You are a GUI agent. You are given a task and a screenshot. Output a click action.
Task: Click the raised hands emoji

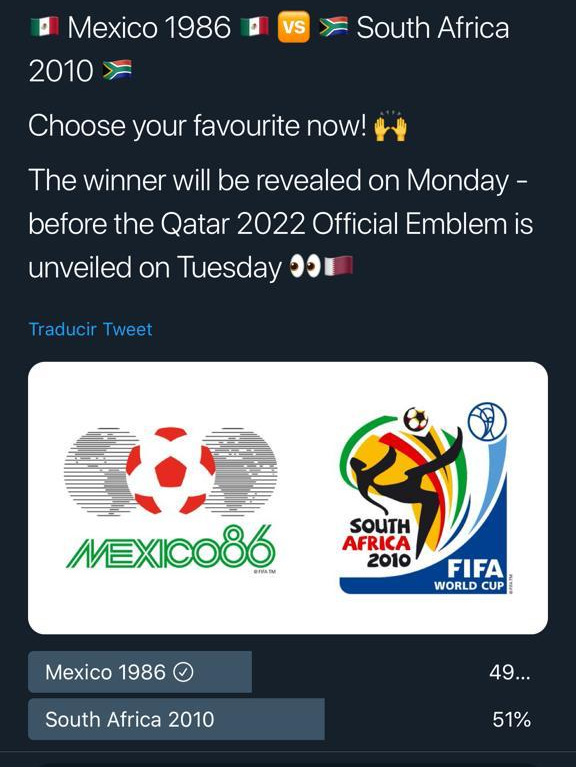click(x=390, y=126)
